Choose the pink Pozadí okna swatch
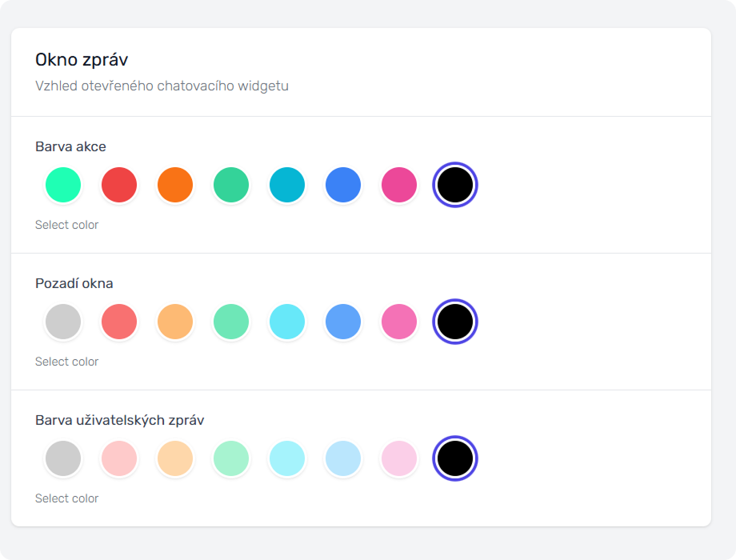The image size is (736, 560). [399, 322]
